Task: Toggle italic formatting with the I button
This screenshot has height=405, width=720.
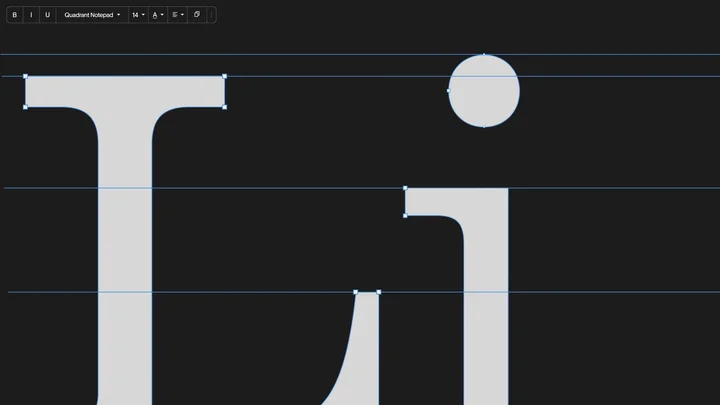Action: click(x=31, y=15)
